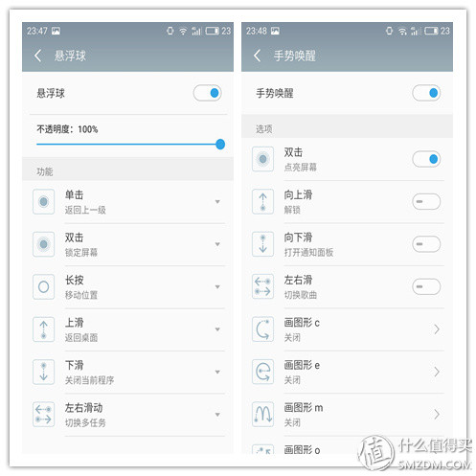Tap the 上滑 swipe-up arrow icon
476x476 pixels.
click(44, 329)
